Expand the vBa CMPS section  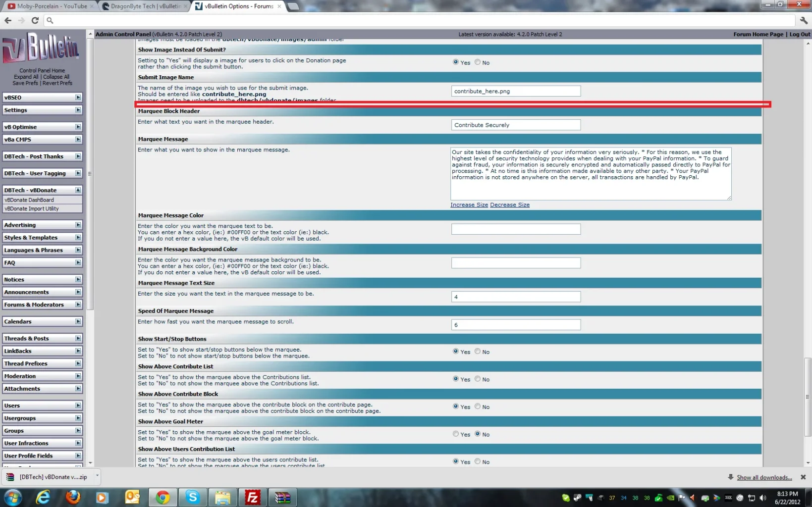coord(78,140)
